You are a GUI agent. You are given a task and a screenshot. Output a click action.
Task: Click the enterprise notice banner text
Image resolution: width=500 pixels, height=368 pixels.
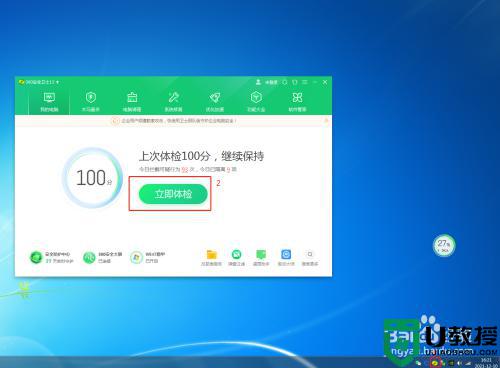179,121
